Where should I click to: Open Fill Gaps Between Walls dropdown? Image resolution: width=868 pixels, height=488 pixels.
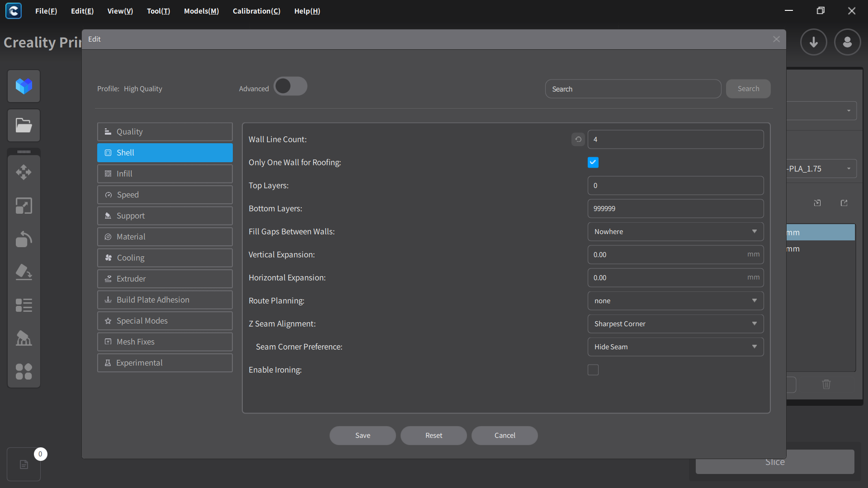[x=675, y=231]
